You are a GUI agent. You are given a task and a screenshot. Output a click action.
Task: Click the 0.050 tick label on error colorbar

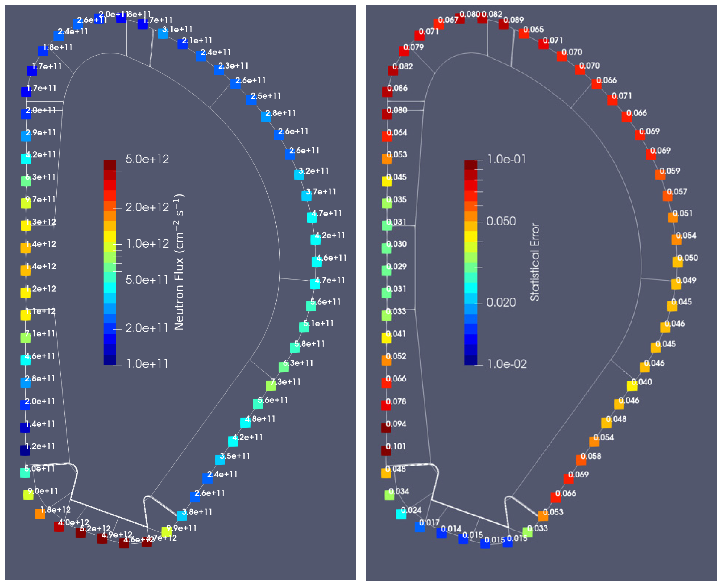point(501,221)
